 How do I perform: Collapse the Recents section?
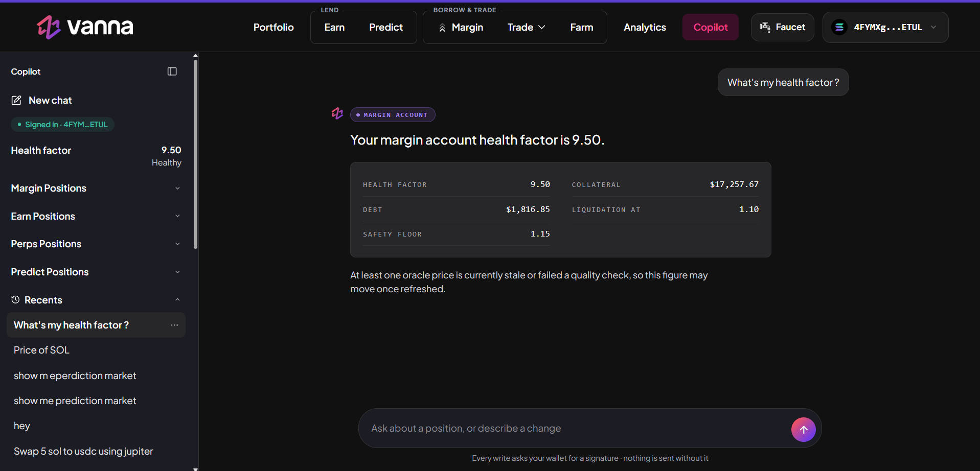177,300
